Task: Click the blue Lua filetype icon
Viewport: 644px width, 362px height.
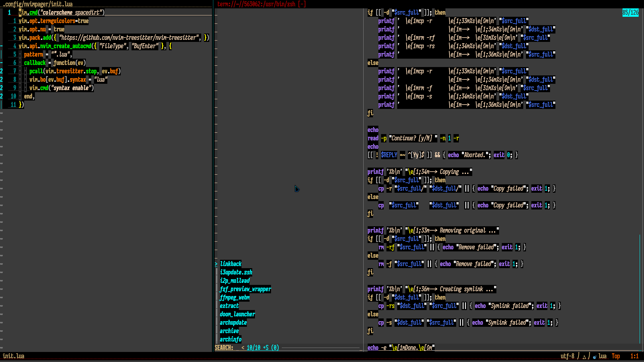Action: click(595, 357)
